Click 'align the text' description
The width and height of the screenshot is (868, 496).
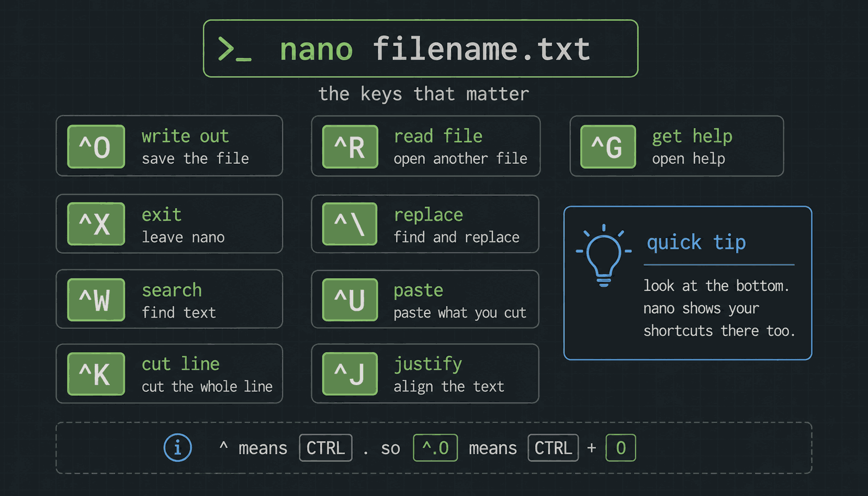449,387
